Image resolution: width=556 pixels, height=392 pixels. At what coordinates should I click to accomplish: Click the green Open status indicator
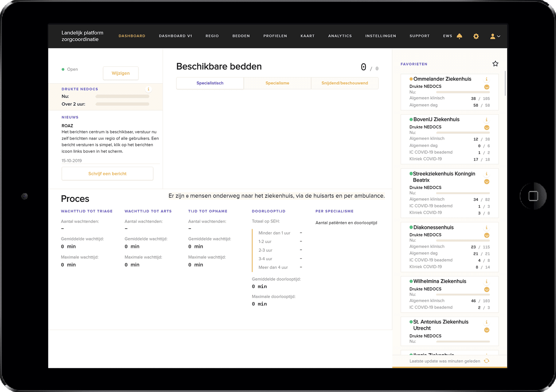pyautogui.click(x=63, y=69)
